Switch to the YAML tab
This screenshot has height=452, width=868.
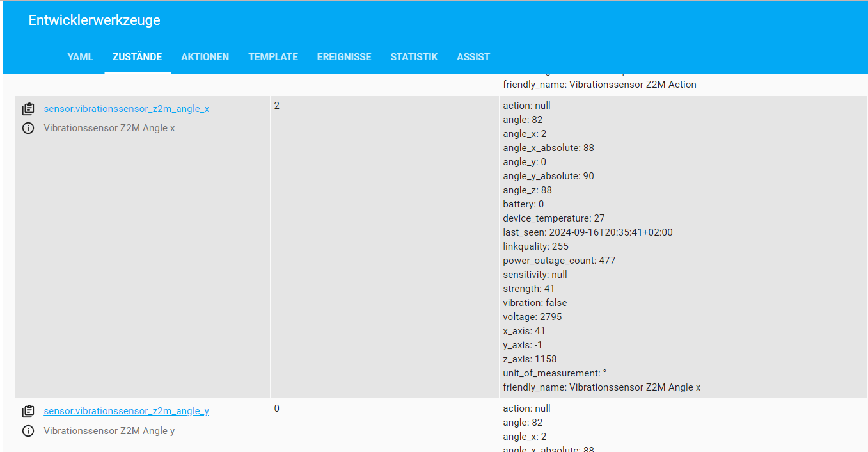point(81,57)
